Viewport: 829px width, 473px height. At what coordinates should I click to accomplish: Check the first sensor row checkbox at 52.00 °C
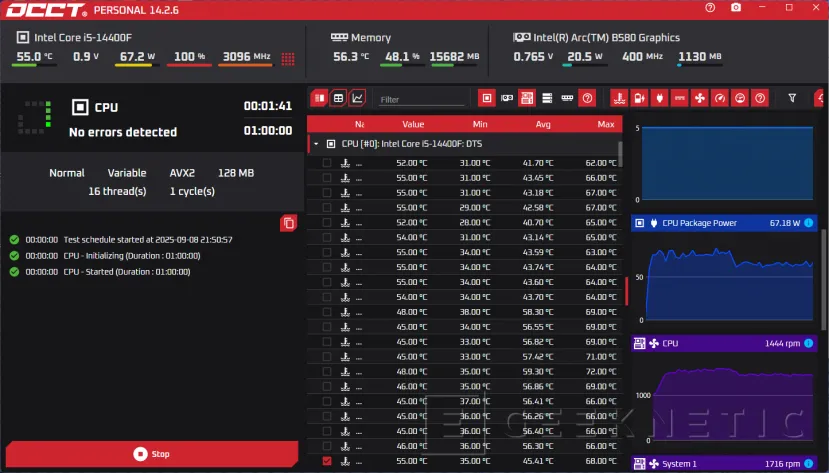(x=327, y=163)
